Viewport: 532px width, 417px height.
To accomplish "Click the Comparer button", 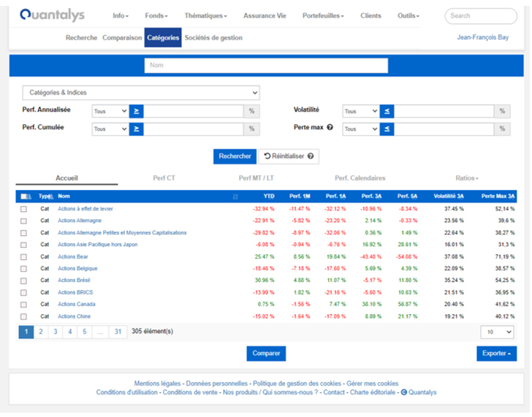I will coord(266,353).
